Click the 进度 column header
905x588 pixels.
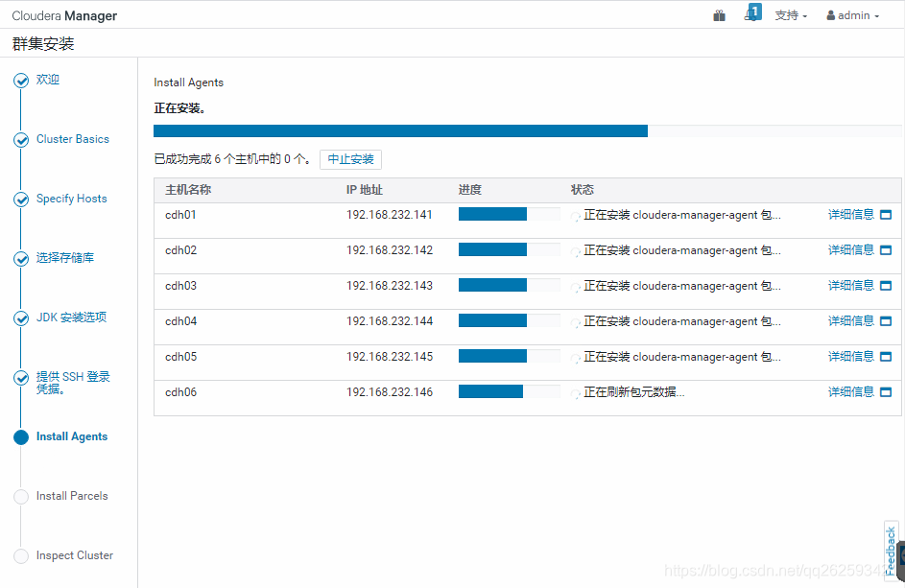[x=470, y=190]
